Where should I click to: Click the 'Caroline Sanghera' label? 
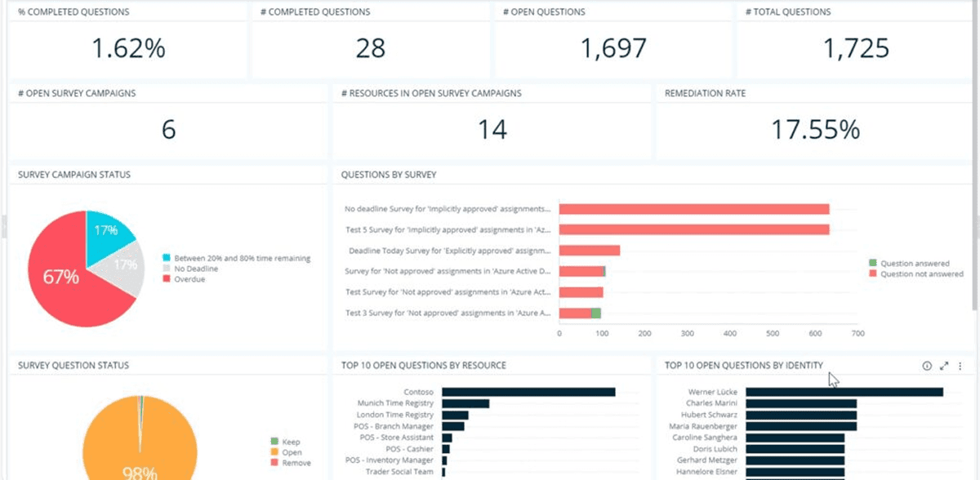(705, 438)
